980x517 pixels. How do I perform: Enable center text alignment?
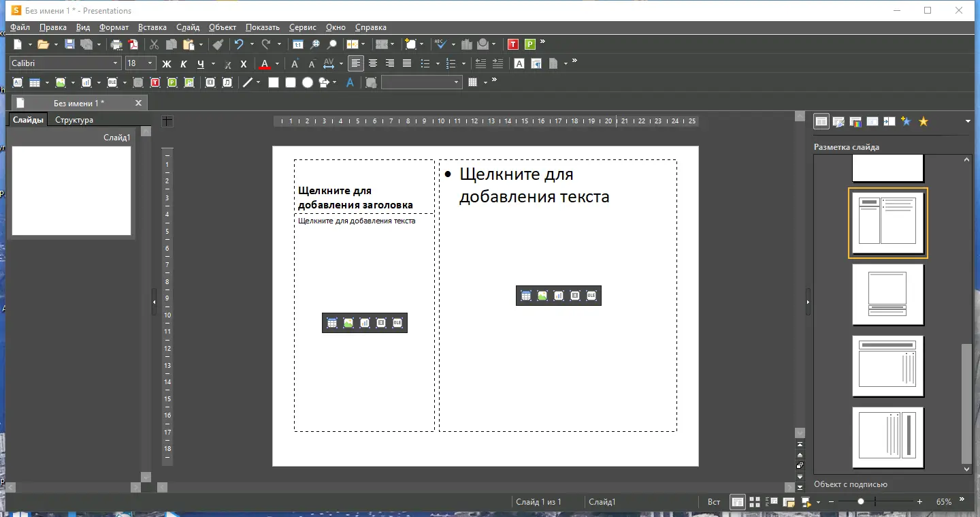(x=373, y=63)
